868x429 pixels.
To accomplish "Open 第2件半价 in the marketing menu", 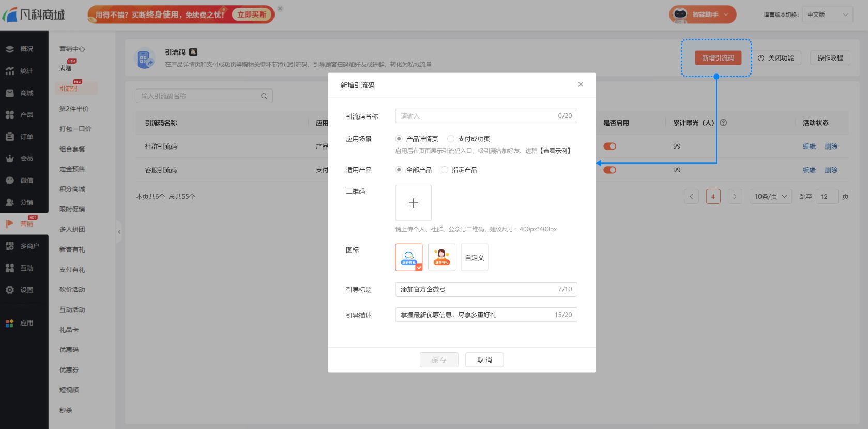I will tap(74, 109).
